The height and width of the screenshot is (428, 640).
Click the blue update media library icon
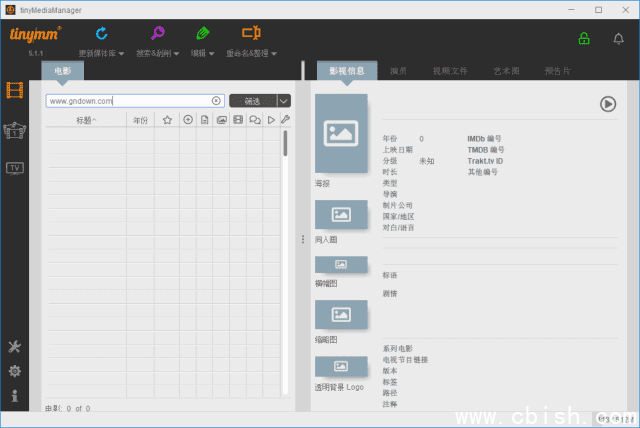(100, 34)
